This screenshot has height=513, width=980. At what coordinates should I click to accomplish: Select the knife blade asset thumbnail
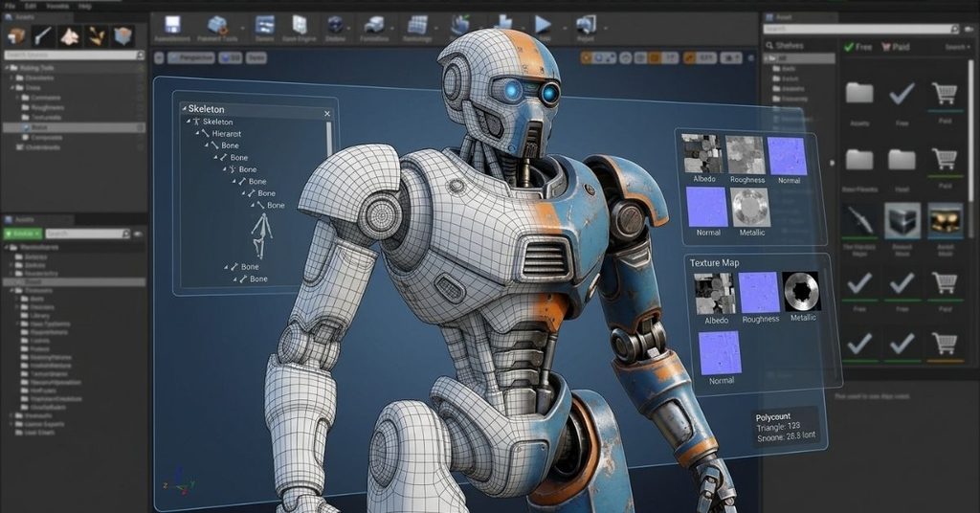(859, 220)
